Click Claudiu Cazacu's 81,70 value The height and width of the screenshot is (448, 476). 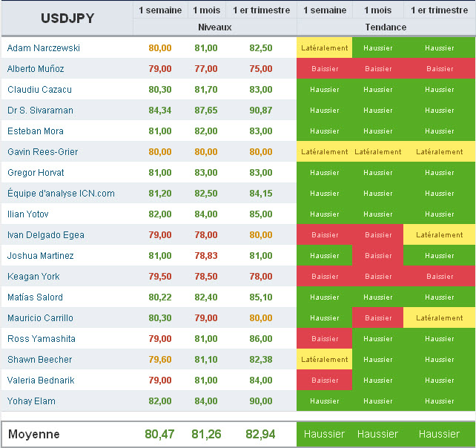point(206,90)
